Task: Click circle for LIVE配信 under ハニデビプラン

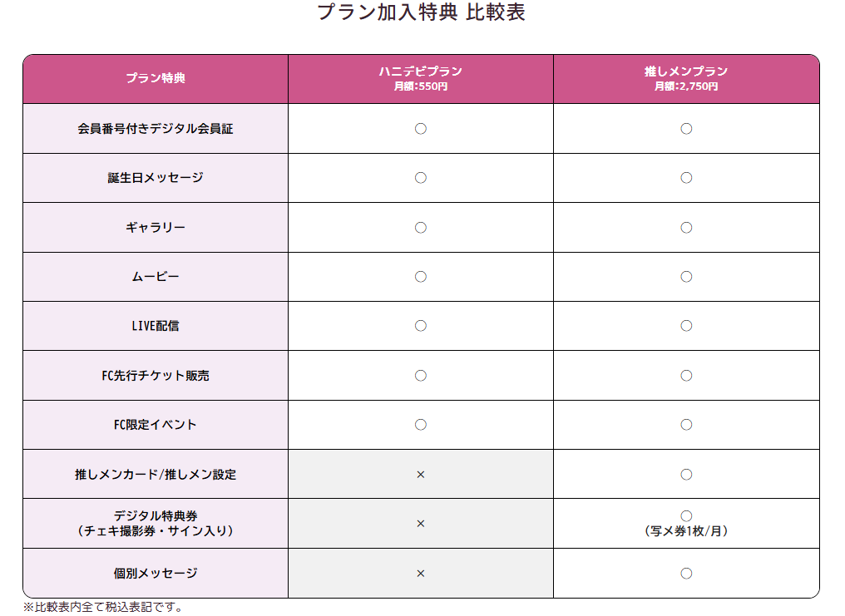Action: pos(421,326)
